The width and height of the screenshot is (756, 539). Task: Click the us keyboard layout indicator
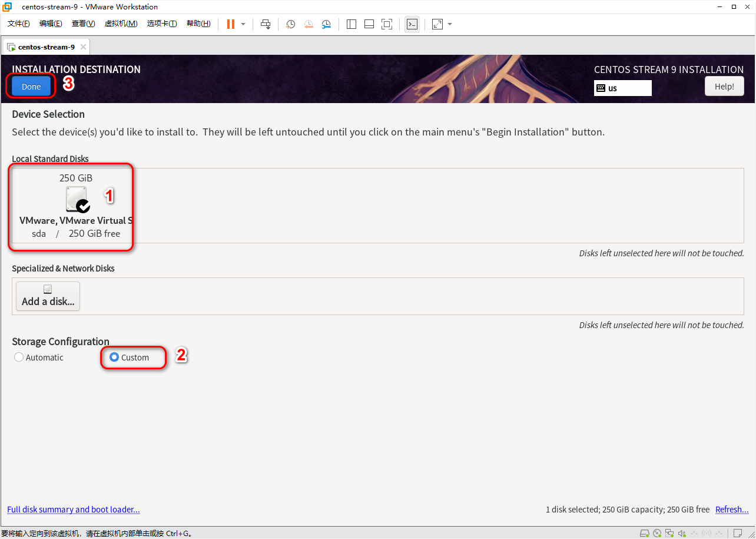point(622,88)
